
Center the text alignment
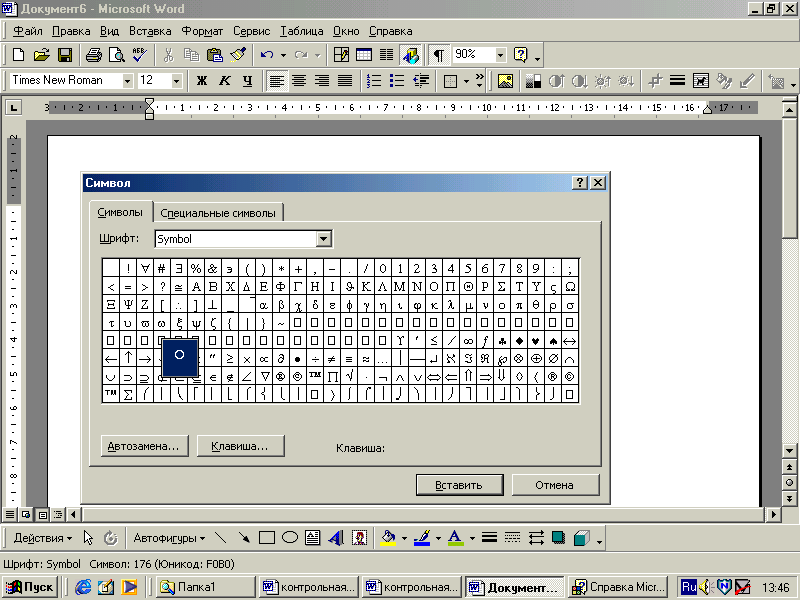point(299,81)
